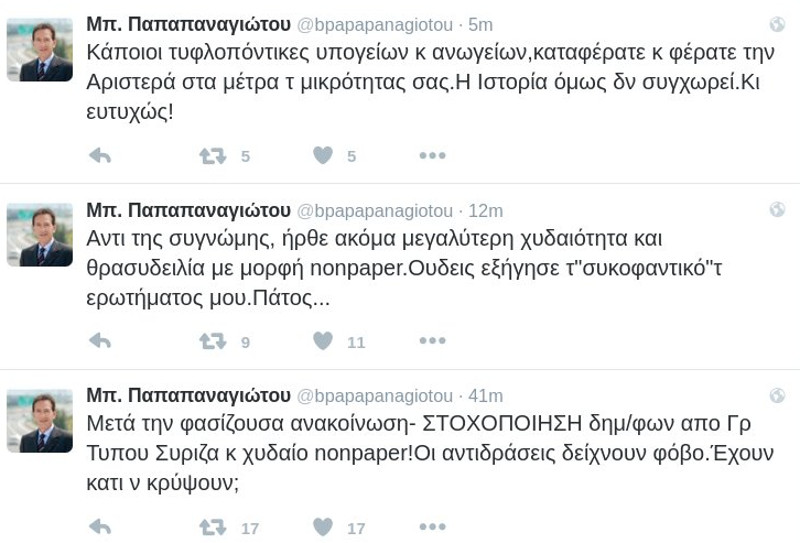
Task: Open more options on the 41m tweet
Action: (x=432, y=527)
